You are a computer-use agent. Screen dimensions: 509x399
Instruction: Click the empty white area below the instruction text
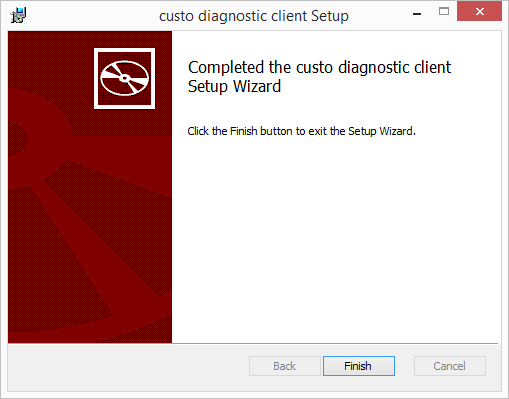tap(335, 240)
